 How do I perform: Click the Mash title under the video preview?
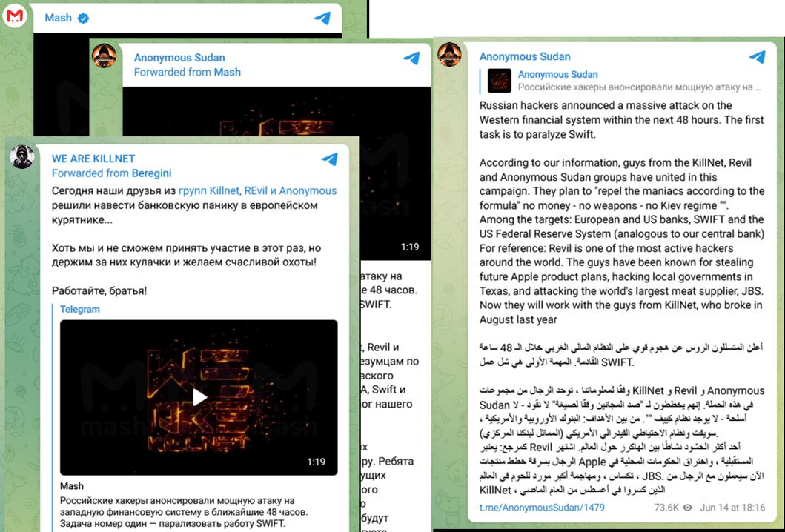[x=72, y=486]
